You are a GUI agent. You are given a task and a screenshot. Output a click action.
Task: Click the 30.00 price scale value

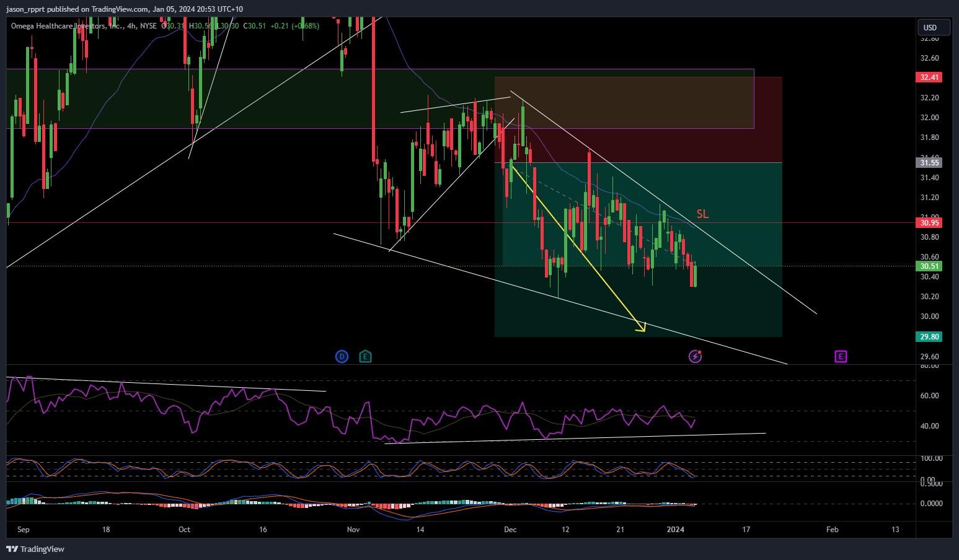click(929, 317)
